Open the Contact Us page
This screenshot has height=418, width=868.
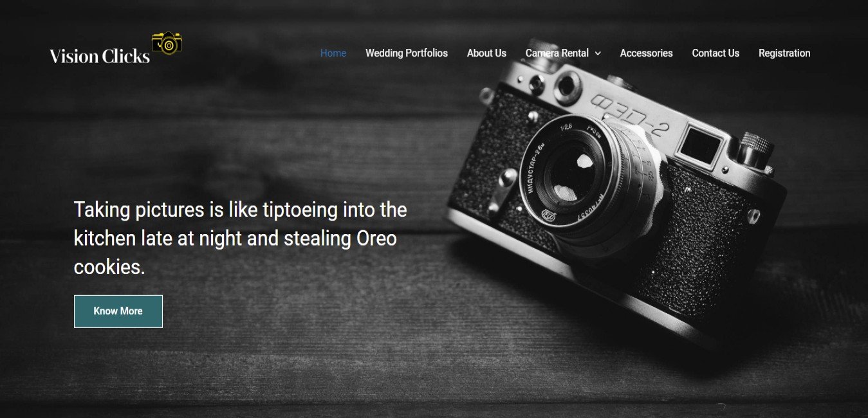coord(716,53)
